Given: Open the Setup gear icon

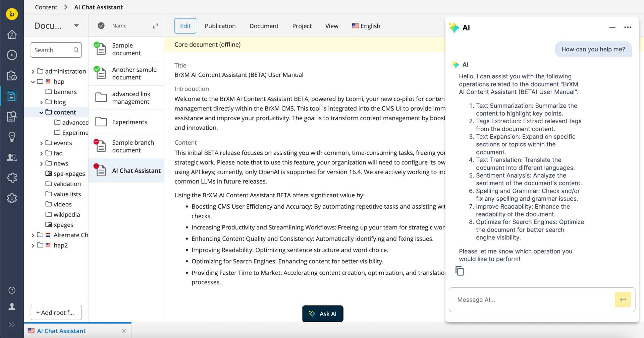Looking at the screenshot, I should pyautogui.click(x=12, y=198).
